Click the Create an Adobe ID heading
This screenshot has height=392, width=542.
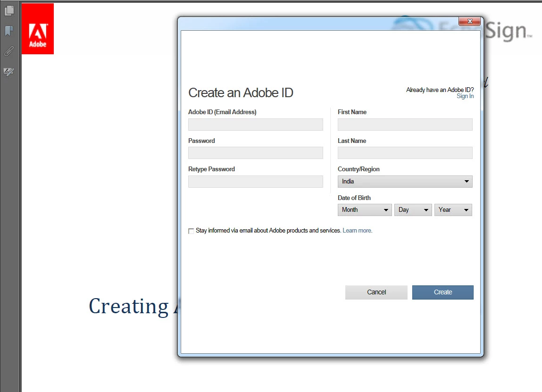[x=241, y=92]
